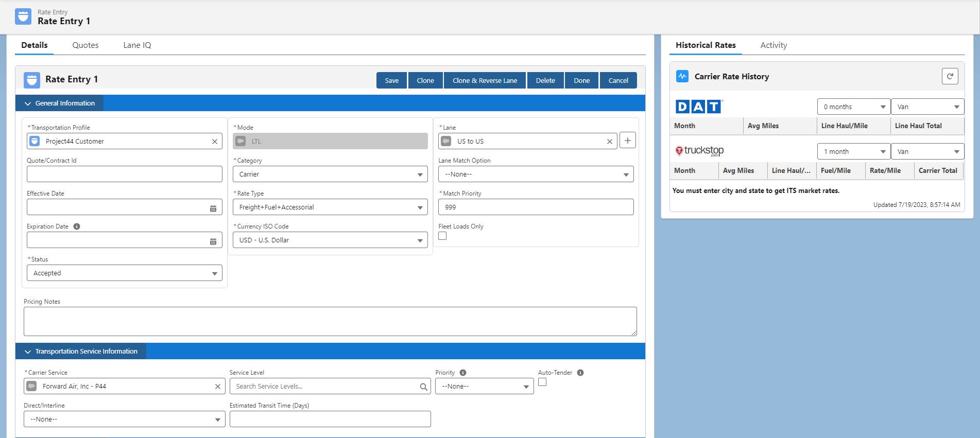Click the truckstop Carrier Total column header
The height and width of the screenshot is (438, 980).
pos(938,171)
